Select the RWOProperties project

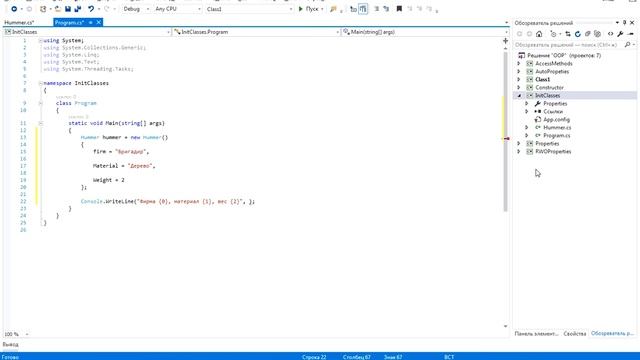point(553,151)
